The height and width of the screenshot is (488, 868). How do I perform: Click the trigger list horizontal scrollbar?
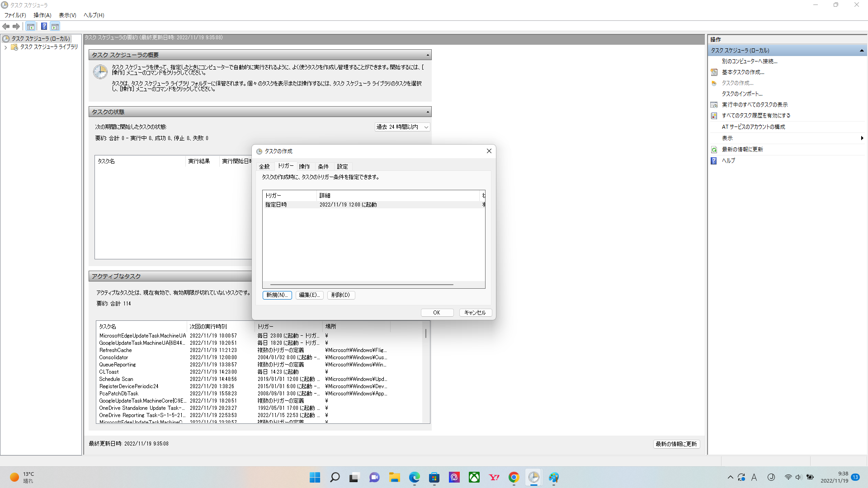click(362, 285)
